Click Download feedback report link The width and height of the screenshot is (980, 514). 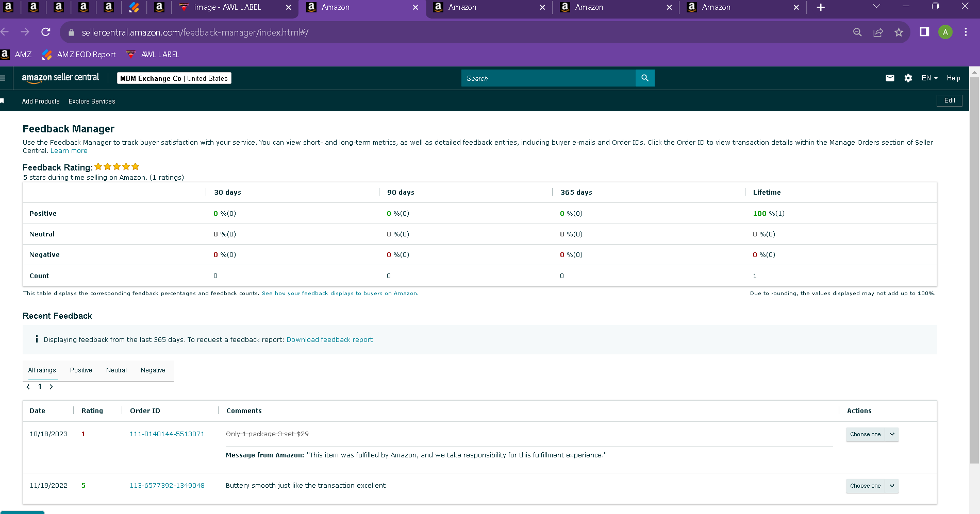click(329, 340)
